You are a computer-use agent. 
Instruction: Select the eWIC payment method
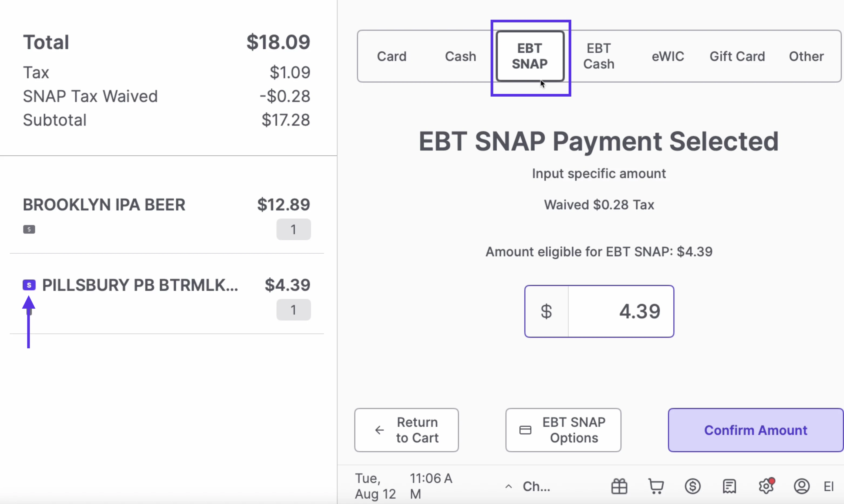[x=667, y=56]
